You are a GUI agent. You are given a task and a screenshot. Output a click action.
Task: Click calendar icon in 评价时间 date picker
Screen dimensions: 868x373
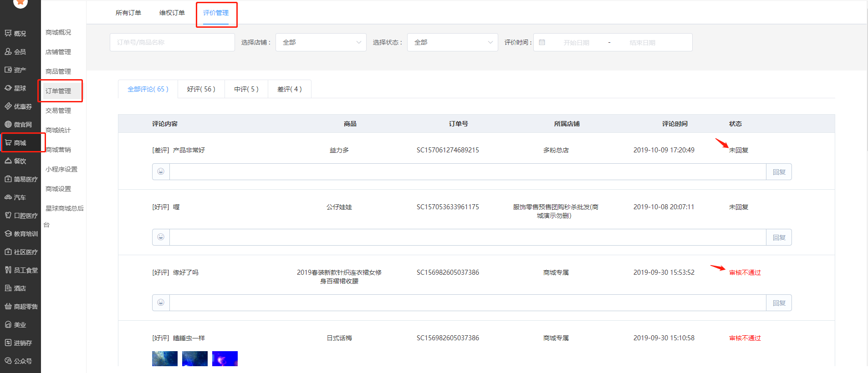click(542, 42)
